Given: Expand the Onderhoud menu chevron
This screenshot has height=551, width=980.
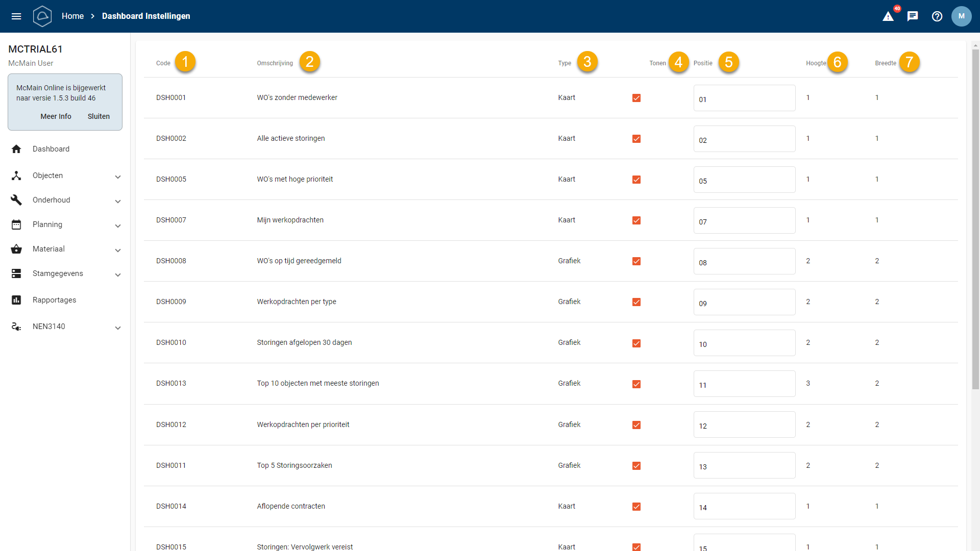Looking at the screenshot, I should [x=118, y=201].
